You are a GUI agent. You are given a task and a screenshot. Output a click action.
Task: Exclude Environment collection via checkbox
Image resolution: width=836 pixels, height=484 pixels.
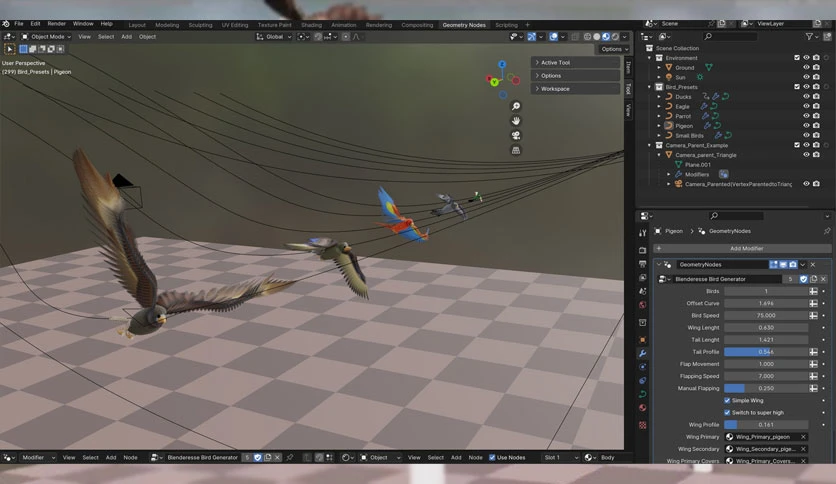point(797,58)
